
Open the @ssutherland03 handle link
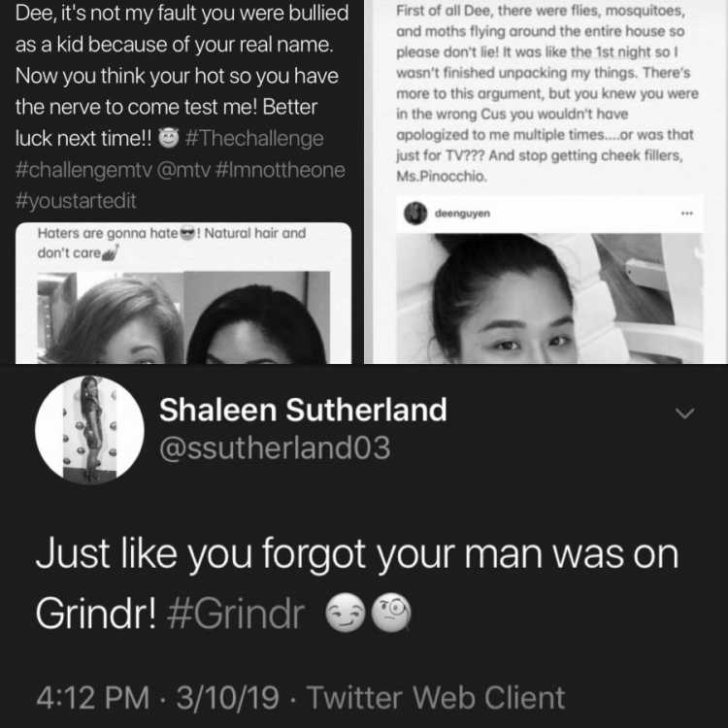point(275,448)
